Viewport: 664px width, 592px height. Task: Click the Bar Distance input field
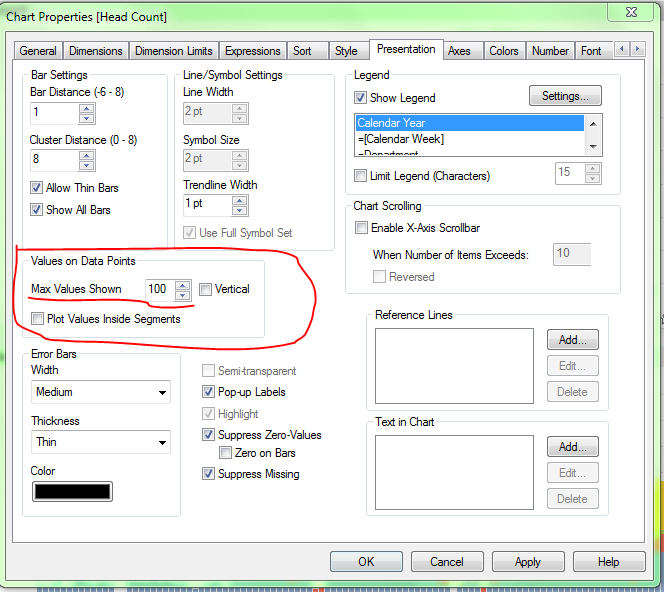pos(55,113)
